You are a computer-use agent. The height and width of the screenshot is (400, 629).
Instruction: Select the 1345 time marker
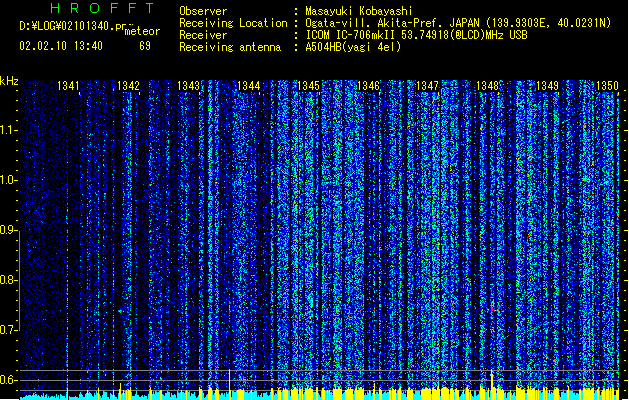tap(308, 86)
